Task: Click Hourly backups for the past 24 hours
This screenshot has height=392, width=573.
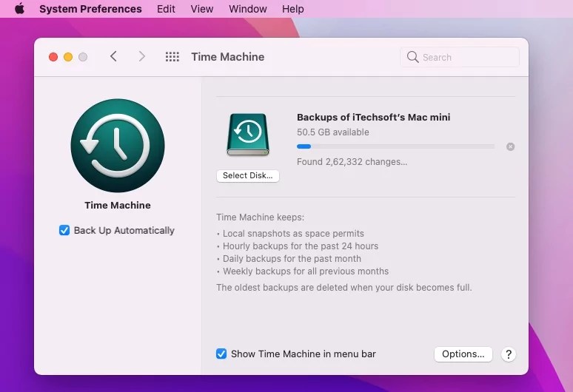Action: point(301,246)
